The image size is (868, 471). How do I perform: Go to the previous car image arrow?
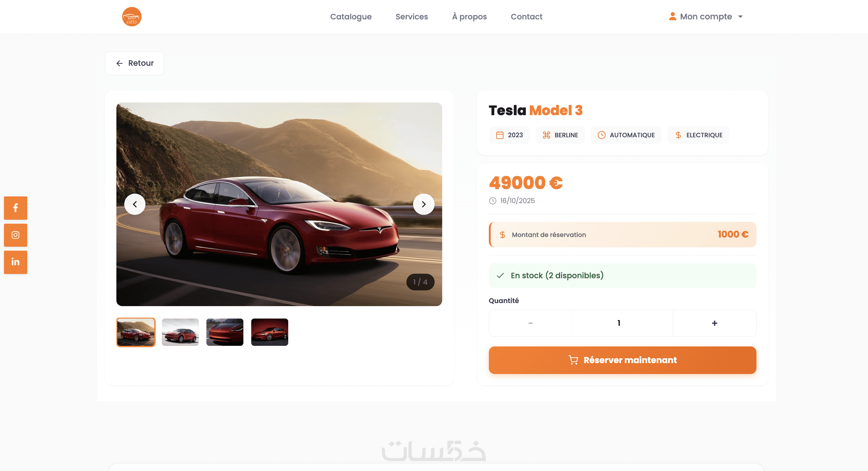click(135, 204)
